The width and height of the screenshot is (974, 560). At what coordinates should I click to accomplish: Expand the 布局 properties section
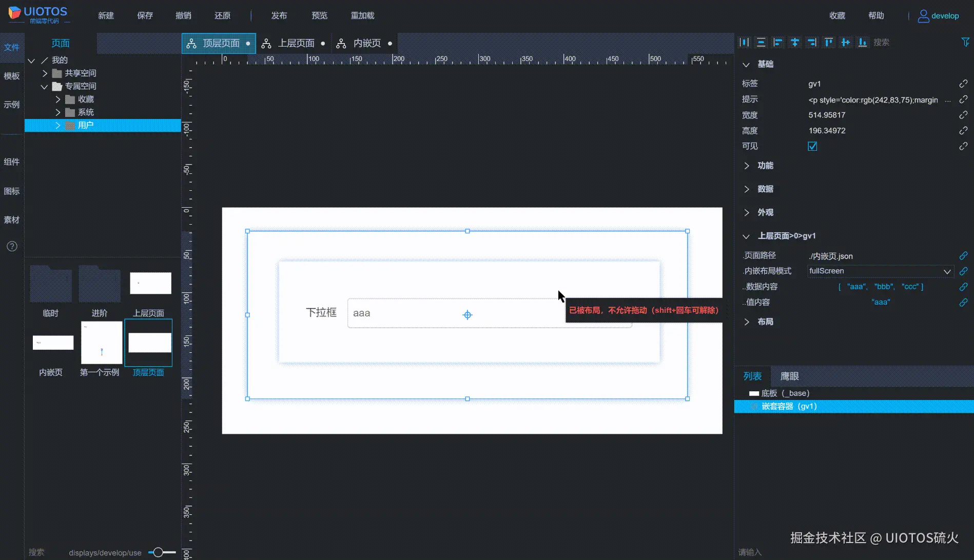pos(746,322)
